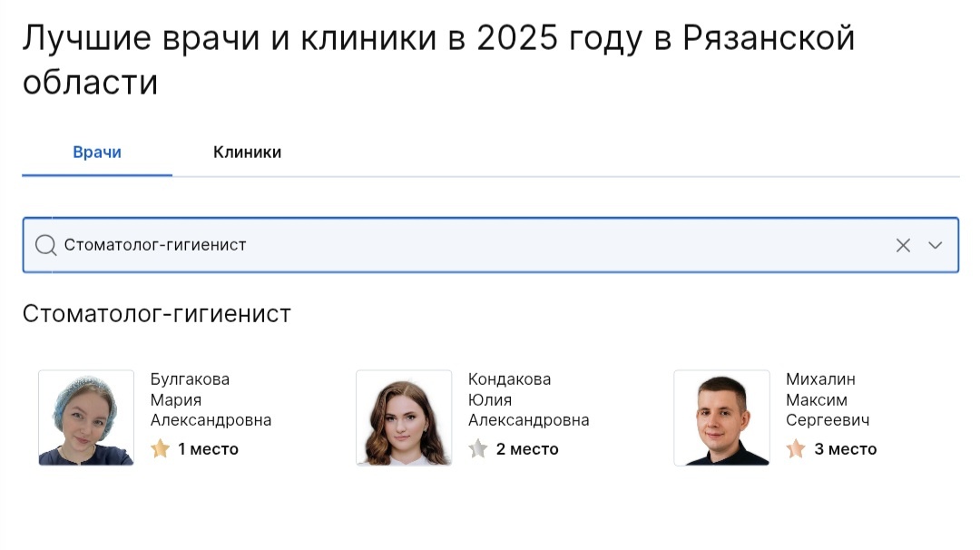Viewport: 980px width, 550px height.
Task: Select the Врачи tab
Action: pyautogui.click(x=98, y=152)
